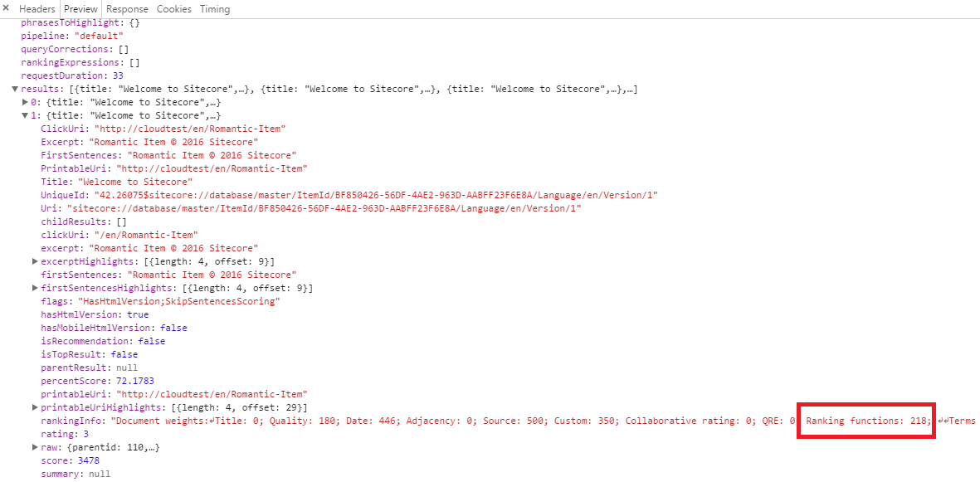Collapse the results array
Screen dimensions: 980x482
pyautogui.click(x=15, y=89)
